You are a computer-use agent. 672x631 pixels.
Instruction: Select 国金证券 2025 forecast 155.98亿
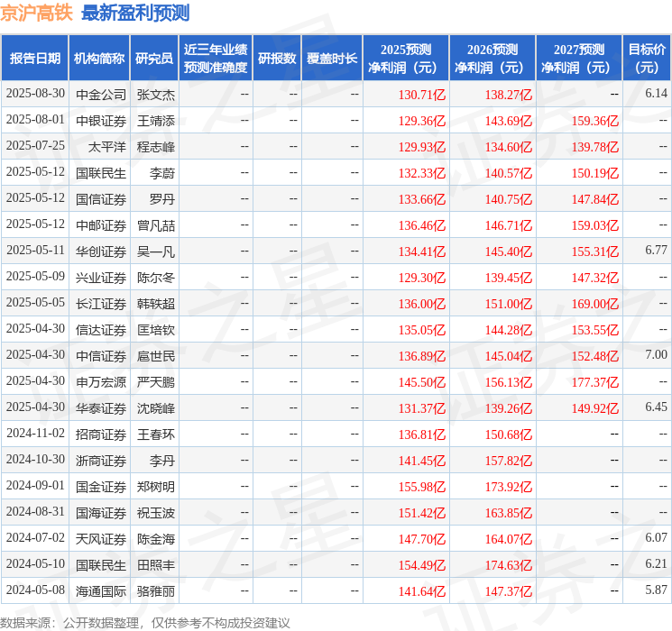[422, 487]
